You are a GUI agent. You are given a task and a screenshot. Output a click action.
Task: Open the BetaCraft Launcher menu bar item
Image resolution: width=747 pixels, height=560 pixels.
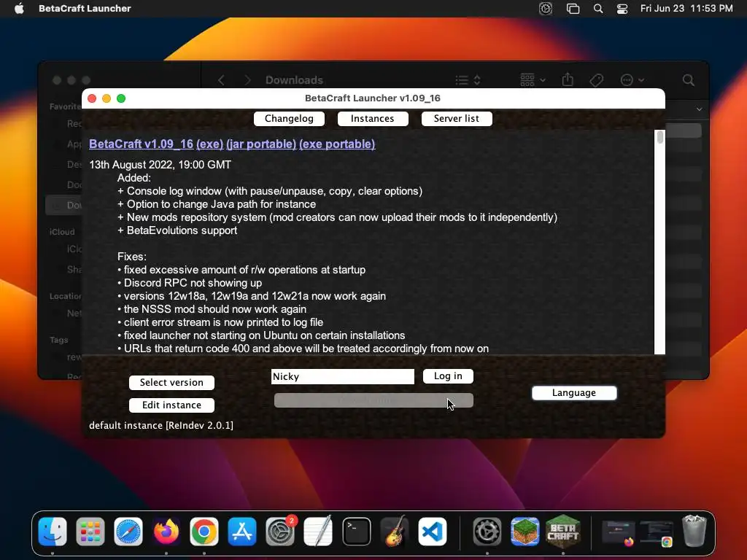[x=85, y=8]
